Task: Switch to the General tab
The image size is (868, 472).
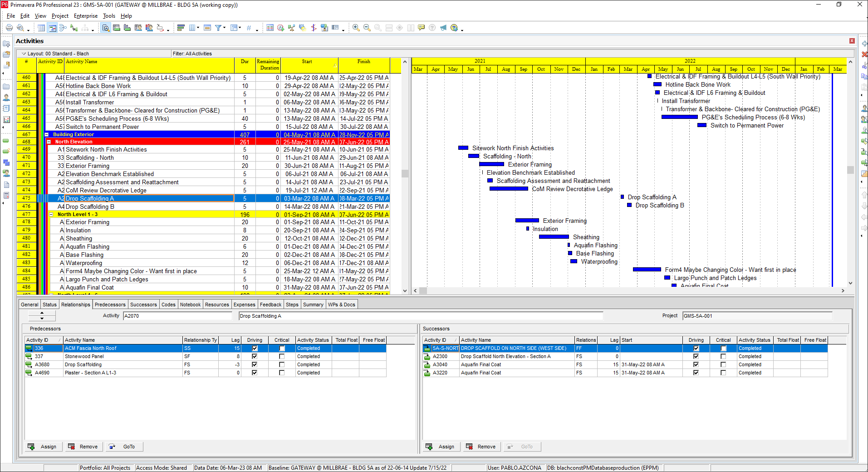Action: tap(29, 305)
